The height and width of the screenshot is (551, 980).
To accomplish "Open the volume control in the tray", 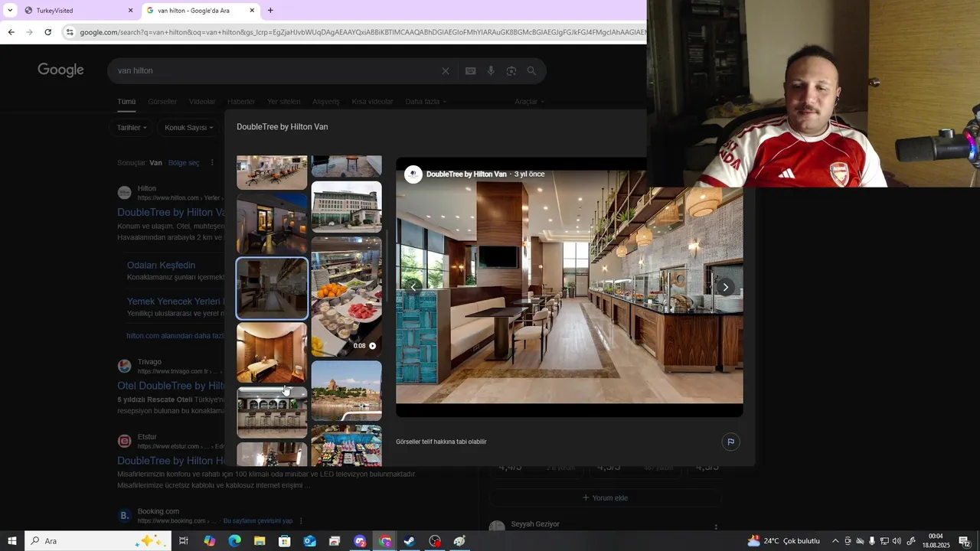I will [897, 541].
